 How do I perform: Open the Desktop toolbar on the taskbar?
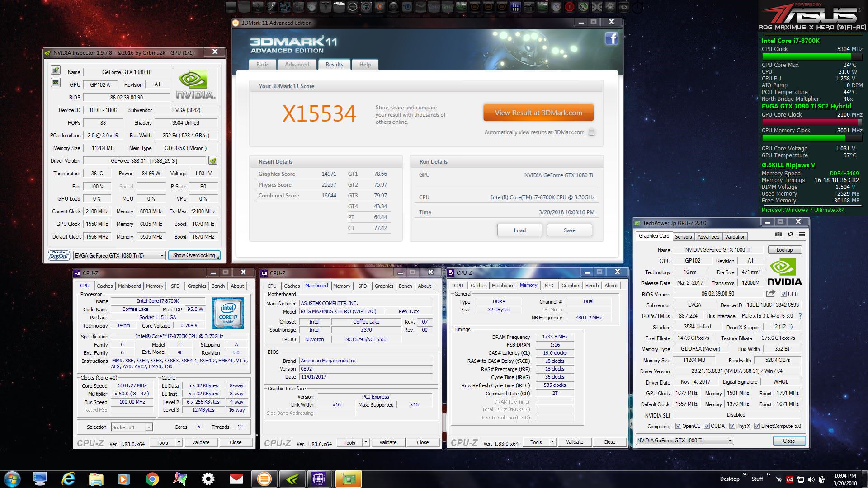730,479
